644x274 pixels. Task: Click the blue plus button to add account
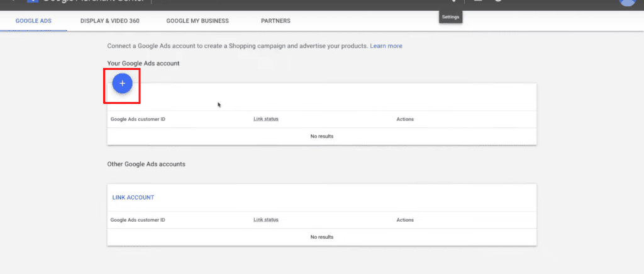pos(122,84)
